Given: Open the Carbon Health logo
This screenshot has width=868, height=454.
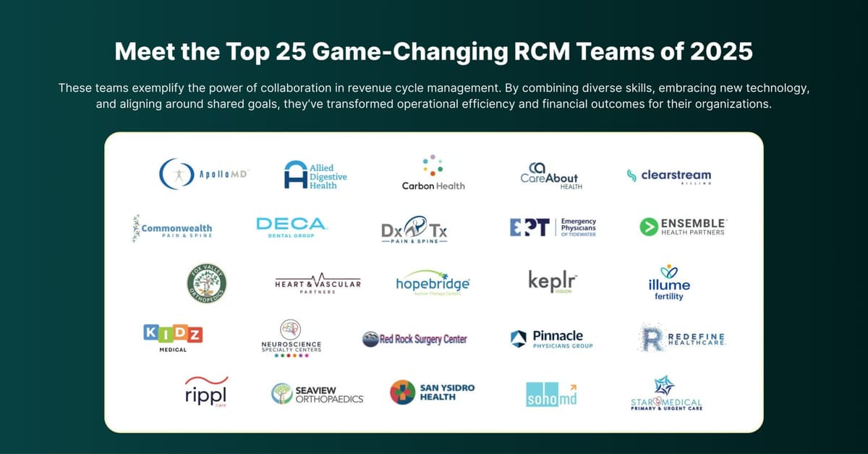Looking at the screenshot, I should click(x=433, y=173).
